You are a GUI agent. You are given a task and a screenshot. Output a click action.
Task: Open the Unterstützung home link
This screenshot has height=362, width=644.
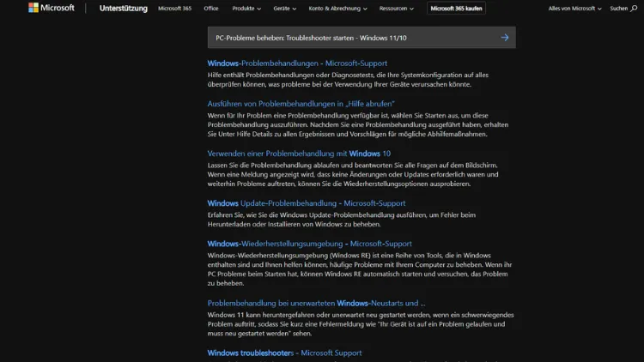click(123, 9)
